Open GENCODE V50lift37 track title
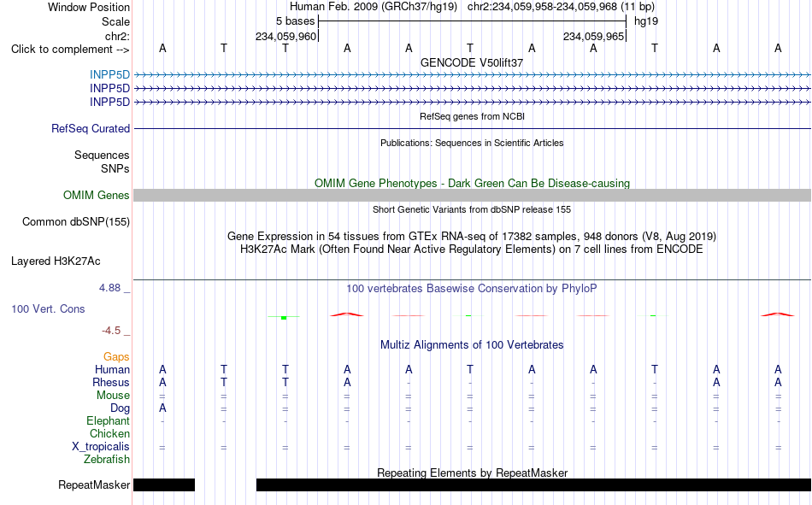 pos(472,62)
